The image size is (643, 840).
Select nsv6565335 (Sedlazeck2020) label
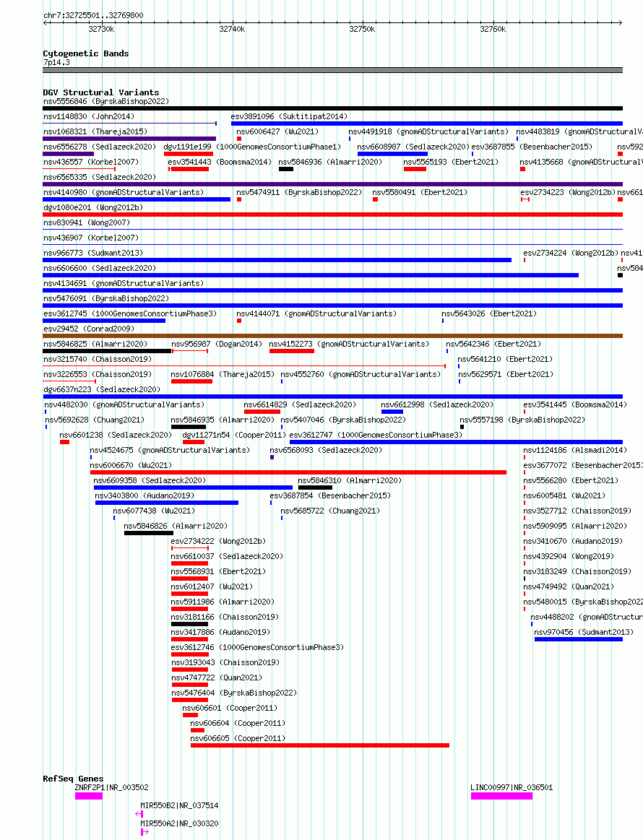click(100, 177)
